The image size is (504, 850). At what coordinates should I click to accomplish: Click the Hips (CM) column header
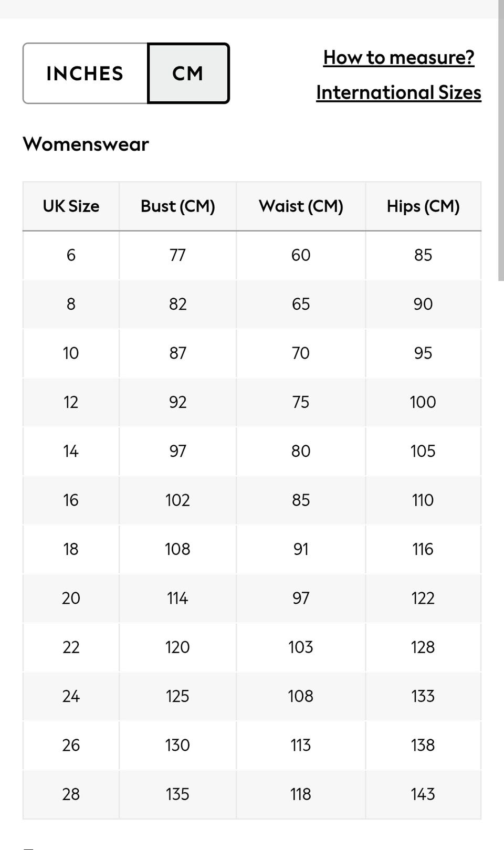423,206
